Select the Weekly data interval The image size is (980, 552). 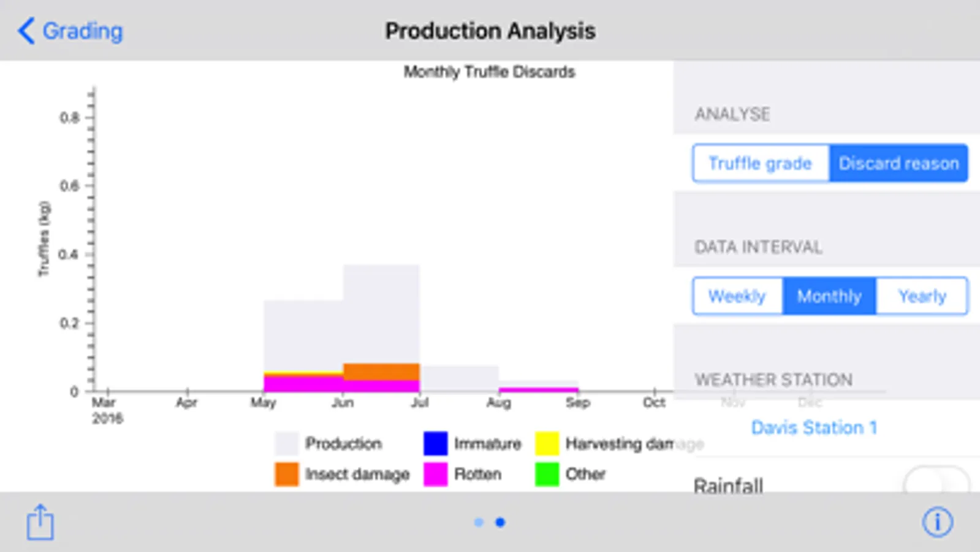737,296
